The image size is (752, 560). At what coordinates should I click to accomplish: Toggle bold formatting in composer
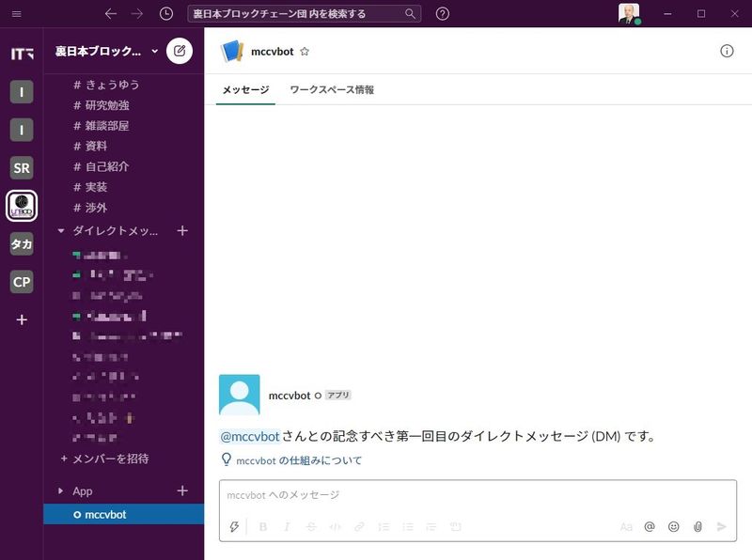click(x=263, y=527)
